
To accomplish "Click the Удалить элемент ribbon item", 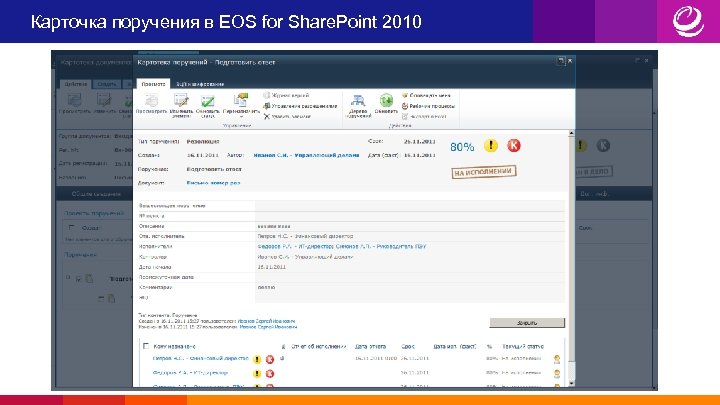I will point(287,116).
